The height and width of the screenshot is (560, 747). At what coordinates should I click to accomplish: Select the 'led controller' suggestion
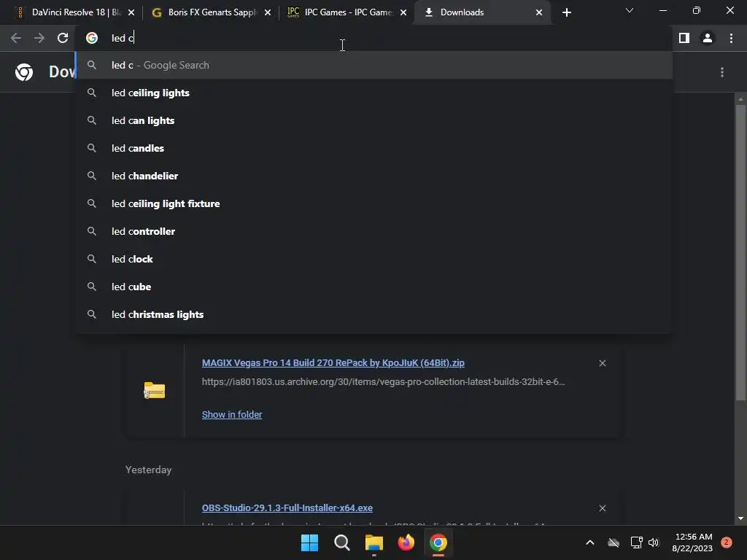(x=374, y=231)
